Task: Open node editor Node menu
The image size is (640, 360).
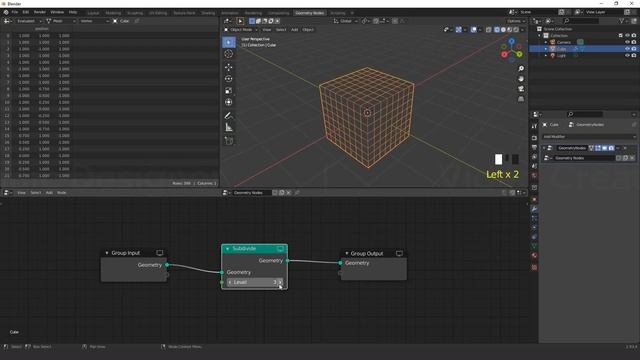Action: coord(62,193)
